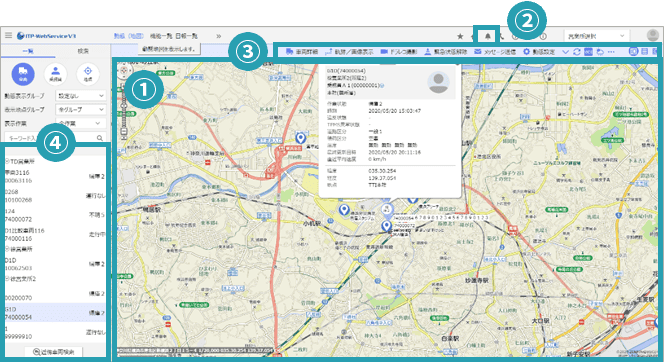664x362 pixels.
Task: Select vehicle row 124 74000072
Action: point(55,215)
